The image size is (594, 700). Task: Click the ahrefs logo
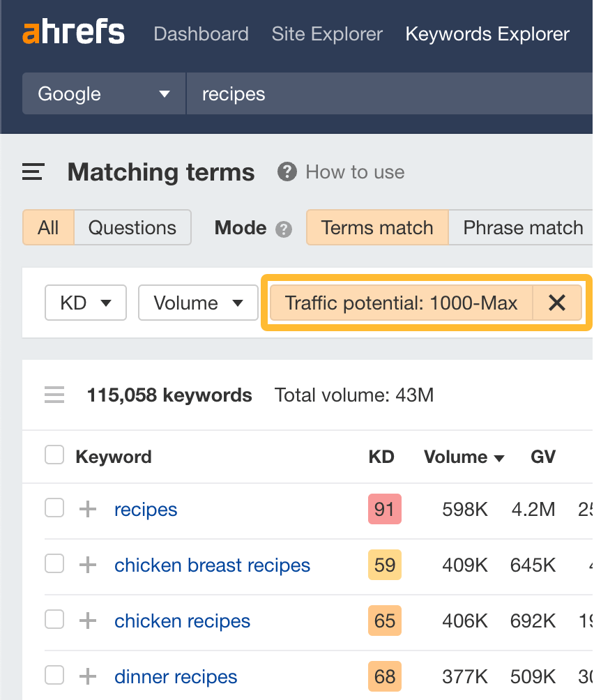click(x=73, y=32)
